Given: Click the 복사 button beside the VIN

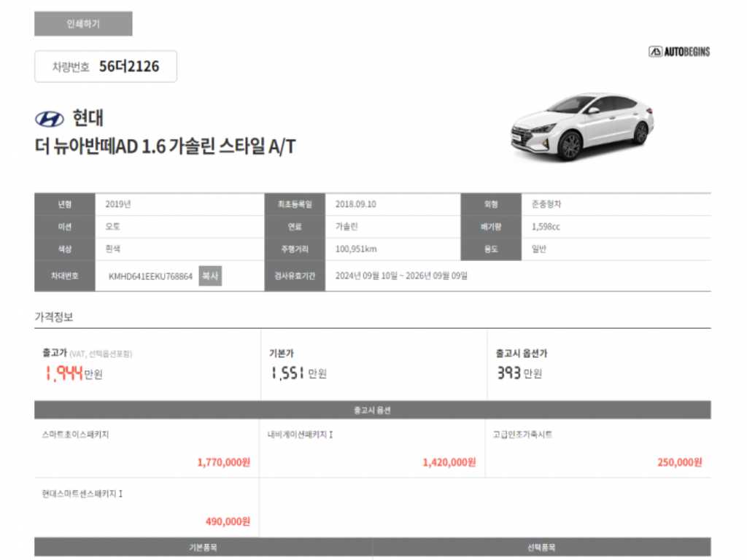Looking at the screenshot, I should 210,276.
